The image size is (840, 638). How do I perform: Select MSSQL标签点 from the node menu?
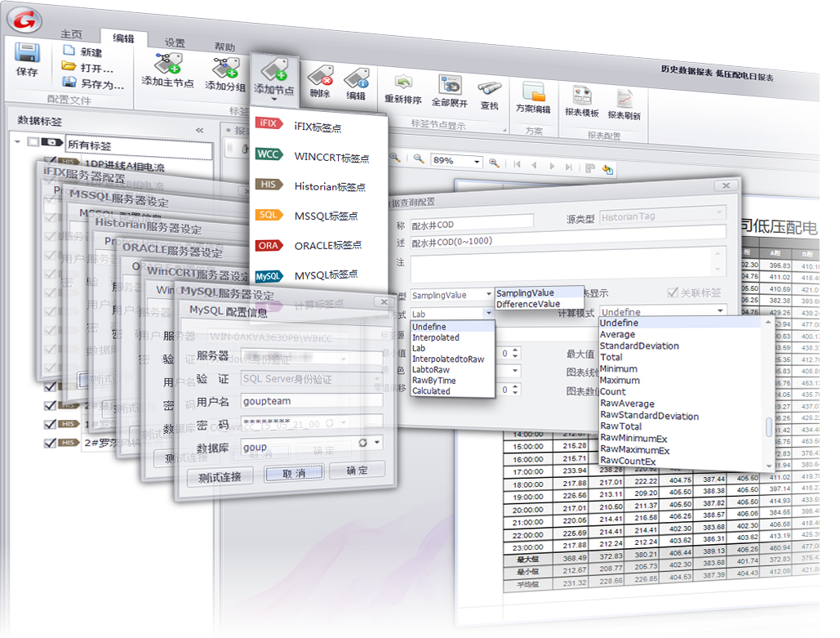coord(319,216)
